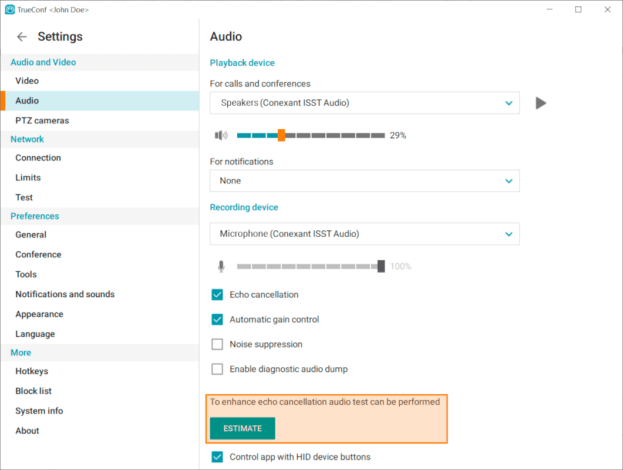
Task: Expand the Microphone recording device dropdown
Action: tap(364, 234)
